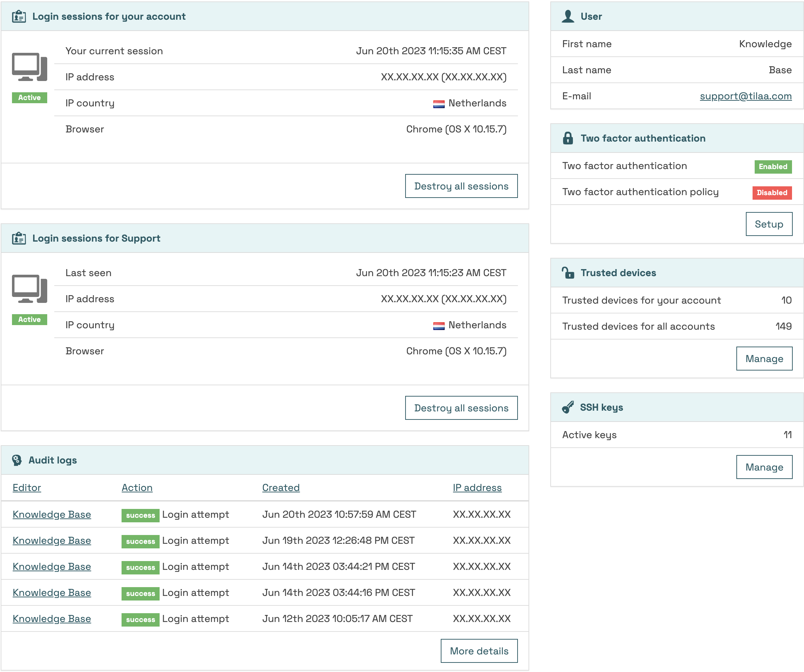804x672 pixels.
Task: Click the Netherlands flag in your current session
Action: pos(439,104)
